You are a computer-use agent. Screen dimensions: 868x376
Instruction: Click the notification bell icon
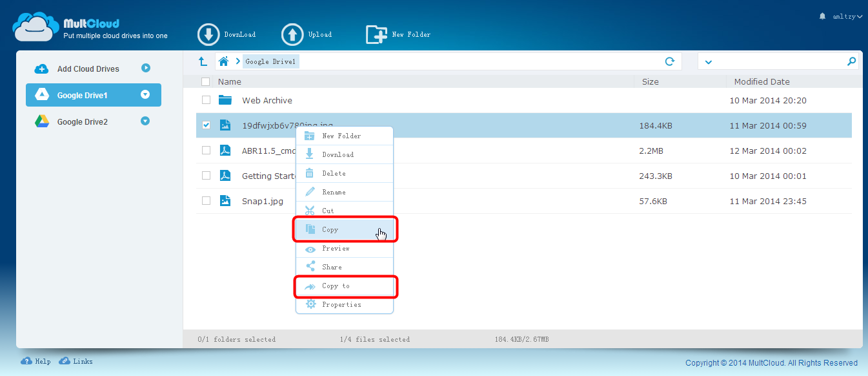tap(822, 16)
